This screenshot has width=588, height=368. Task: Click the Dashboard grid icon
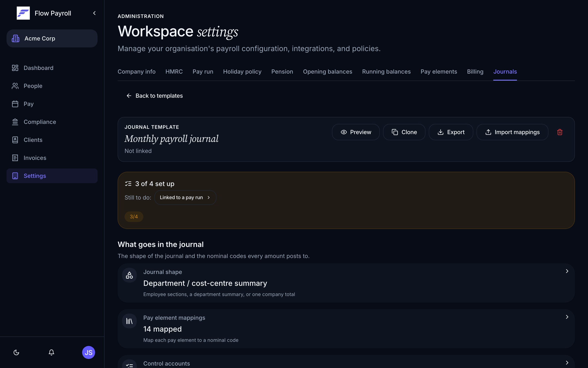pos(15,68)
